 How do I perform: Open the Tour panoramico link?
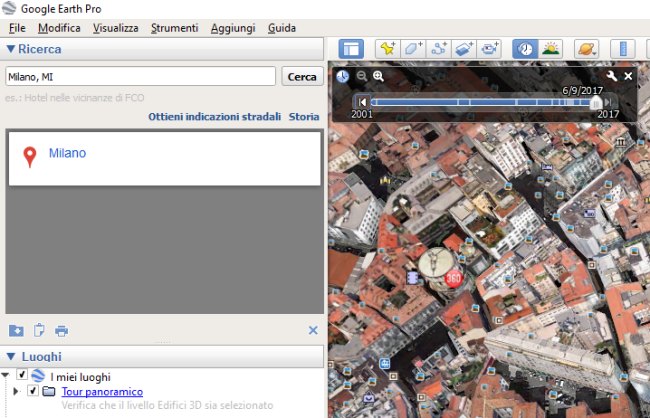[x=102, y=391]
